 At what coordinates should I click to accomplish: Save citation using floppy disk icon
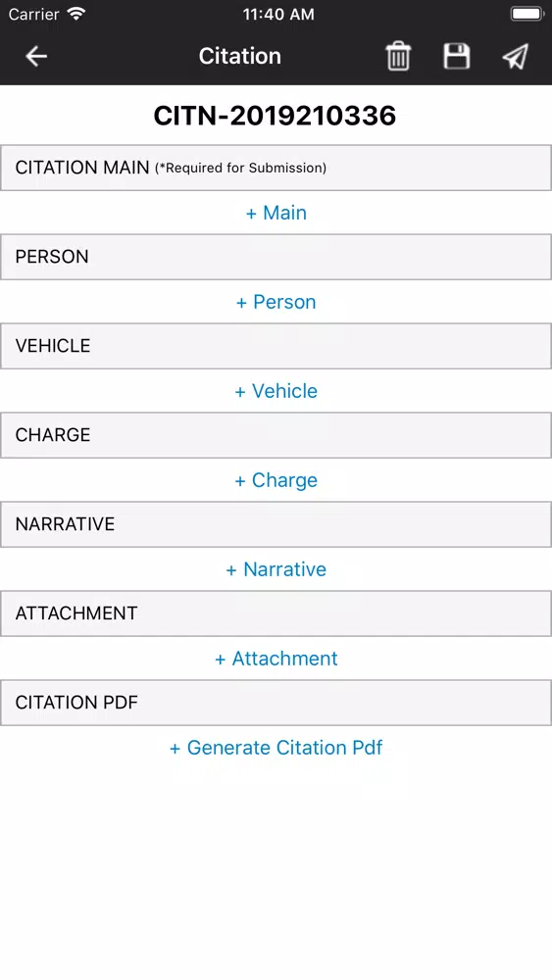[456, 56]
